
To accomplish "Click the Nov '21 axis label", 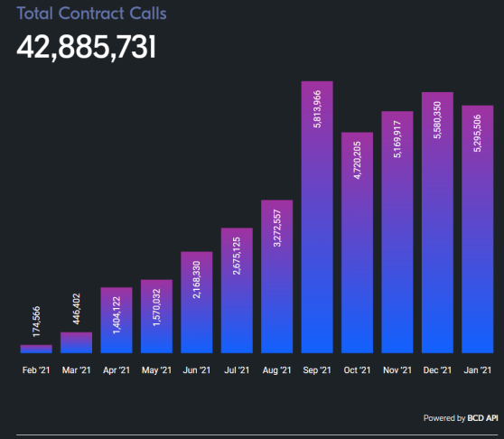I will coord(397,370).
